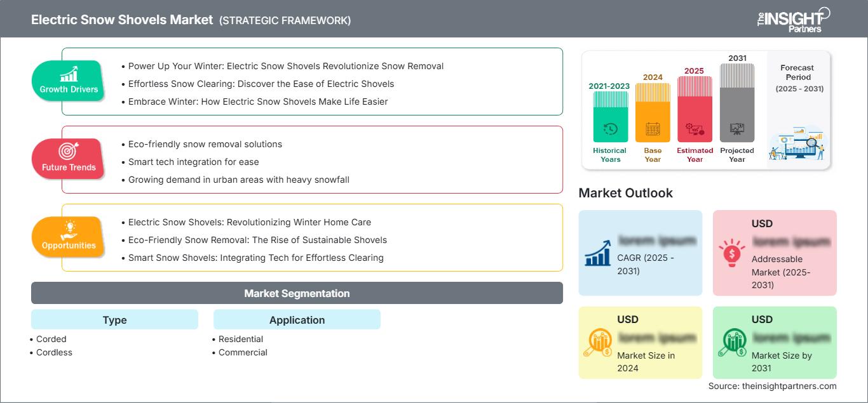
Task: Click the Market Size in 2024 label
Action: point(645,362)
